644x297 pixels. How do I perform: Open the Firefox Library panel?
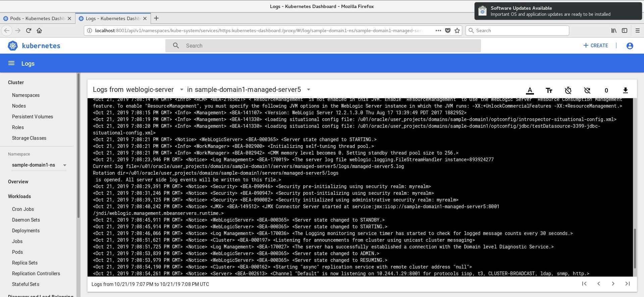[614, 31]
